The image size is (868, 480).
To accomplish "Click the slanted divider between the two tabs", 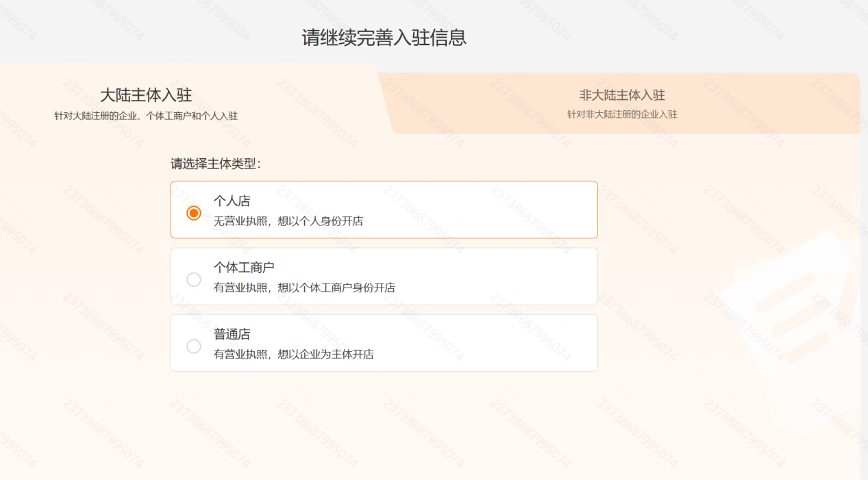I will [x=384, y=99].
